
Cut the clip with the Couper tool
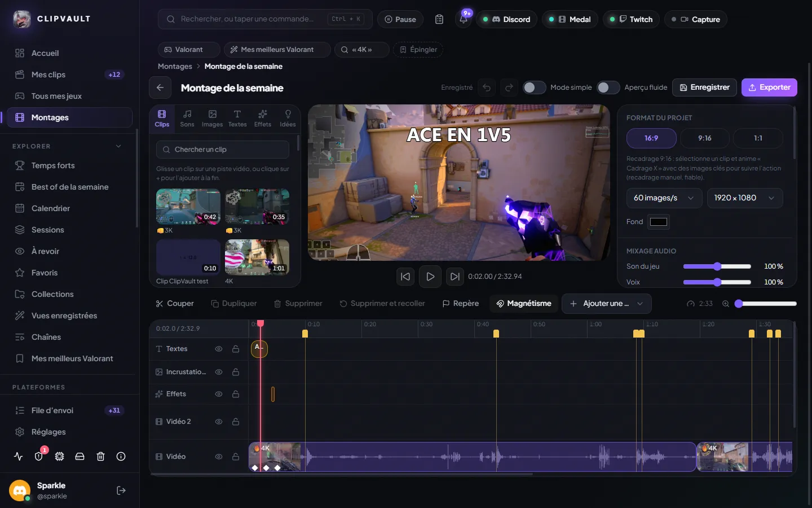click(175, 304)
